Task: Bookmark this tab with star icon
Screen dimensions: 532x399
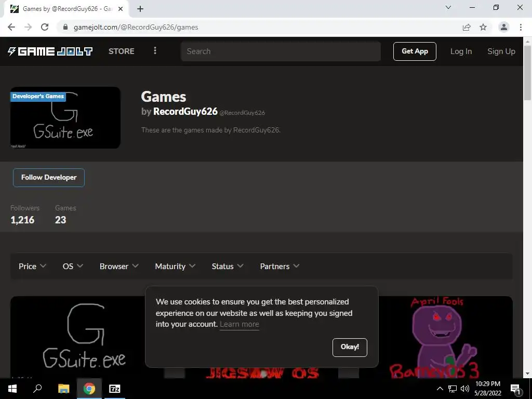Action: [x=483, y=27]
